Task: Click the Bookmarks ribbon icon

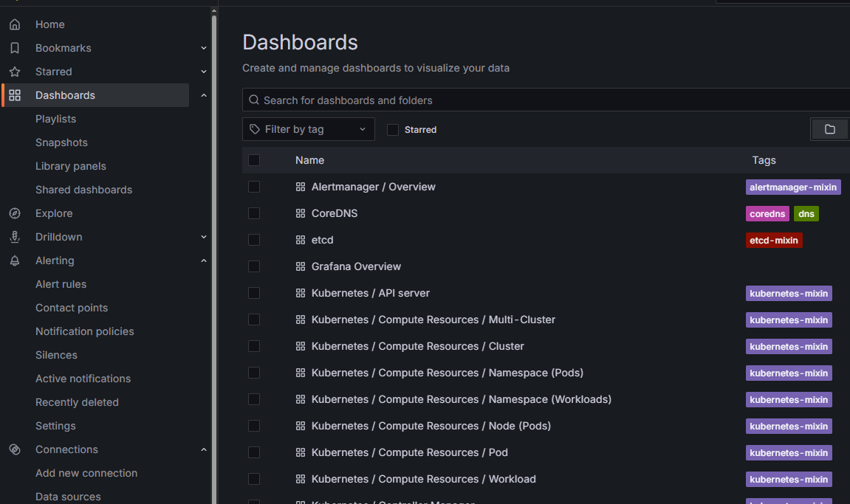Action: [15, 48]
